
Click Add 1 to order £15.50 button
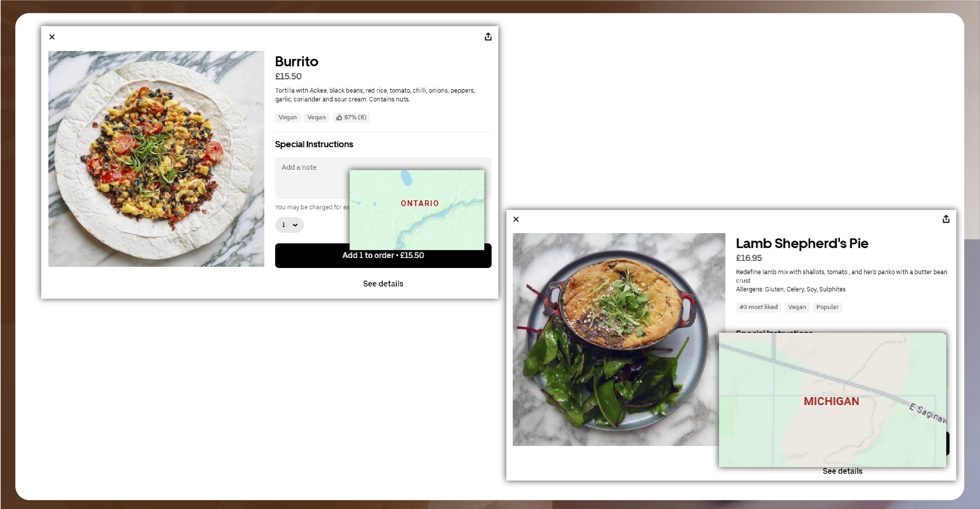[x=384, y=255]
